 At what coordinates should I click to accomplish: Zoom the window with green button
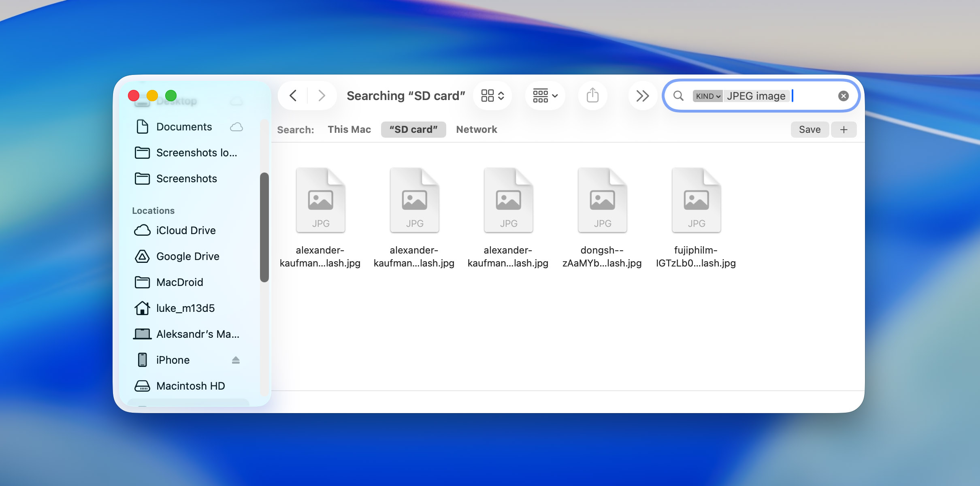pyautogui.click(x=171, y=96)
